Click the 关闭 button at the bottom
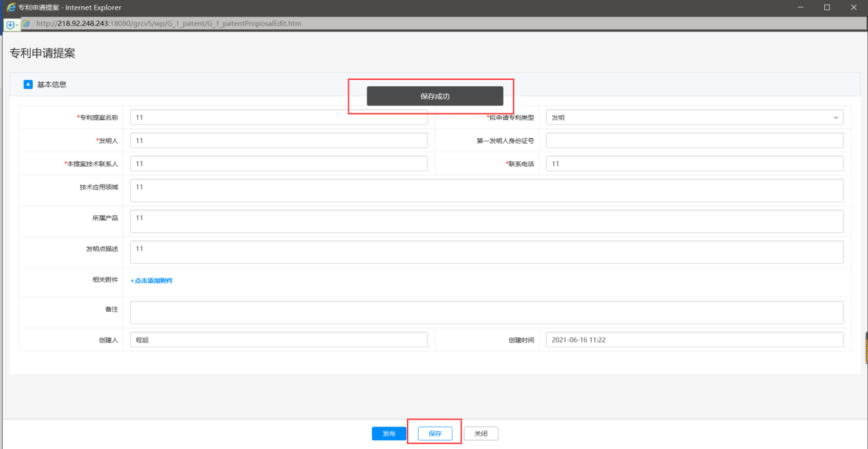Viewport: 868px width, 449px height. pyautogui.click(x=481, y=433)
